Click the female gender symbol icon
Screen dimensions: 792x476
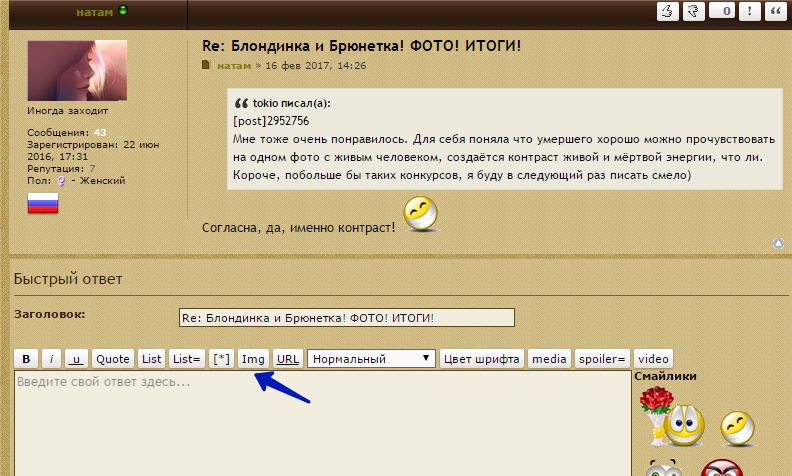click(x=62, y=181)
